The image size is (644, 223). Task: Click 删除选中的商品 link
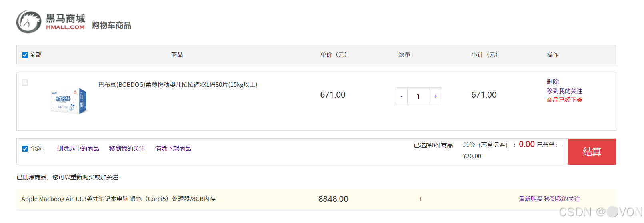tap(78, 149)
